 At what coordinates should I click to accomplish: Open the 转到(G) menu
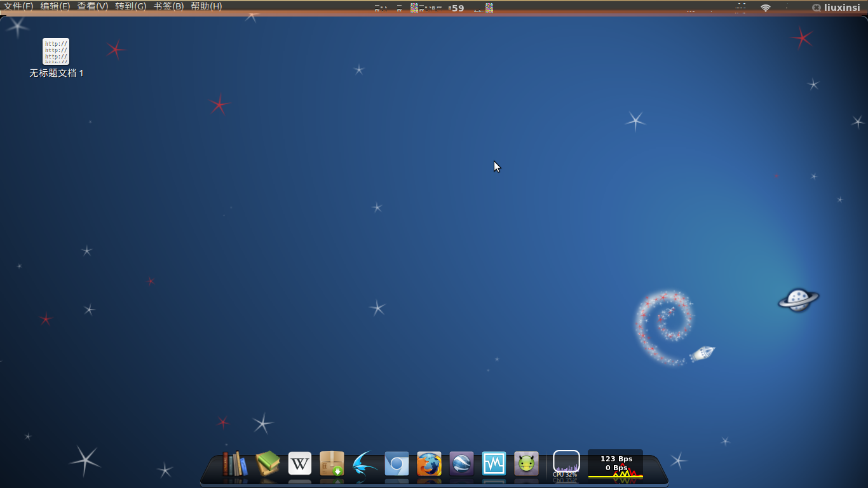[131, 6]
